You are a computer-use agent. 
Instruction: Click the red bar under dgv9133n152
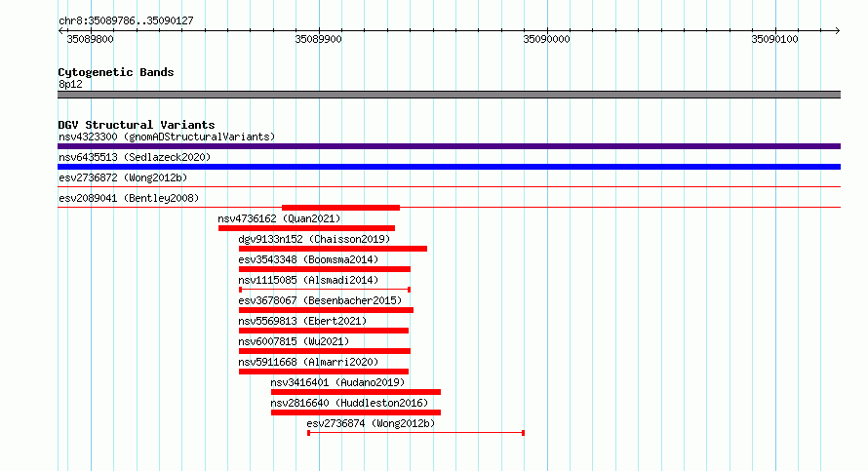point(333,249)
